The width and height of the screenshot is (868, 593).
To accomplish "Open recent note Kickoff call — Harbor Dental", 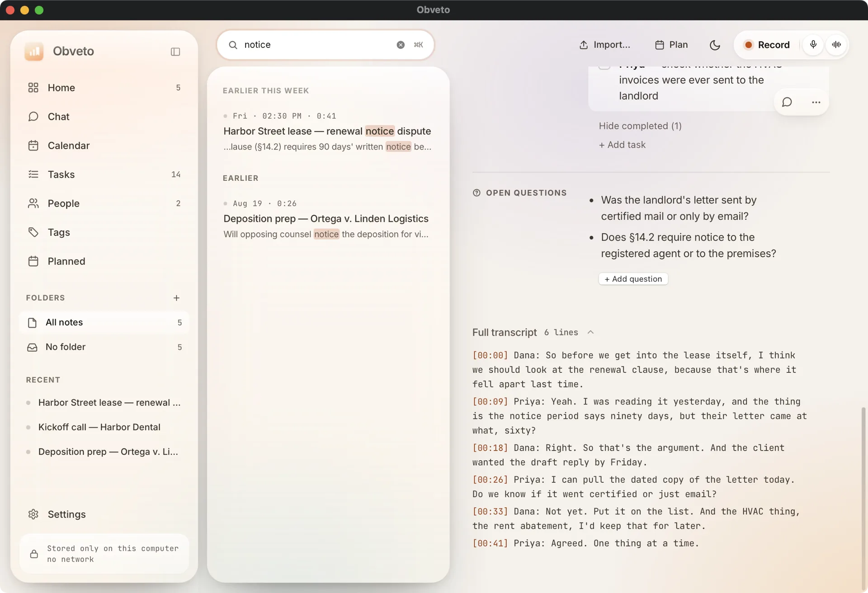I will (x=104, y=427).
